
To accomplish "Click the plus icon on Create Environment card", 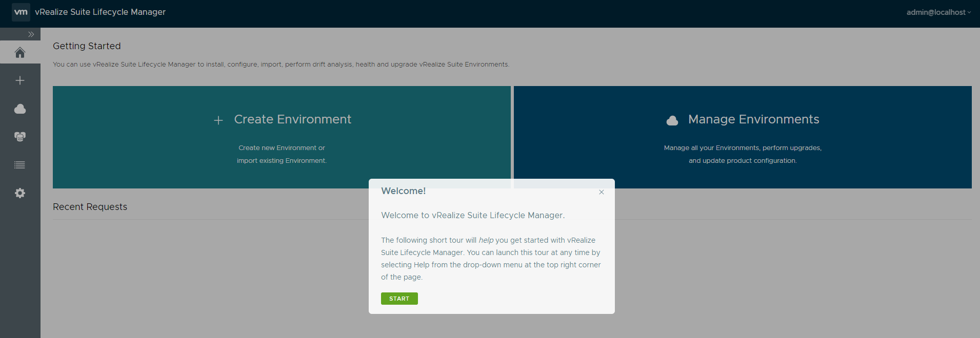I will click(218, 120).
